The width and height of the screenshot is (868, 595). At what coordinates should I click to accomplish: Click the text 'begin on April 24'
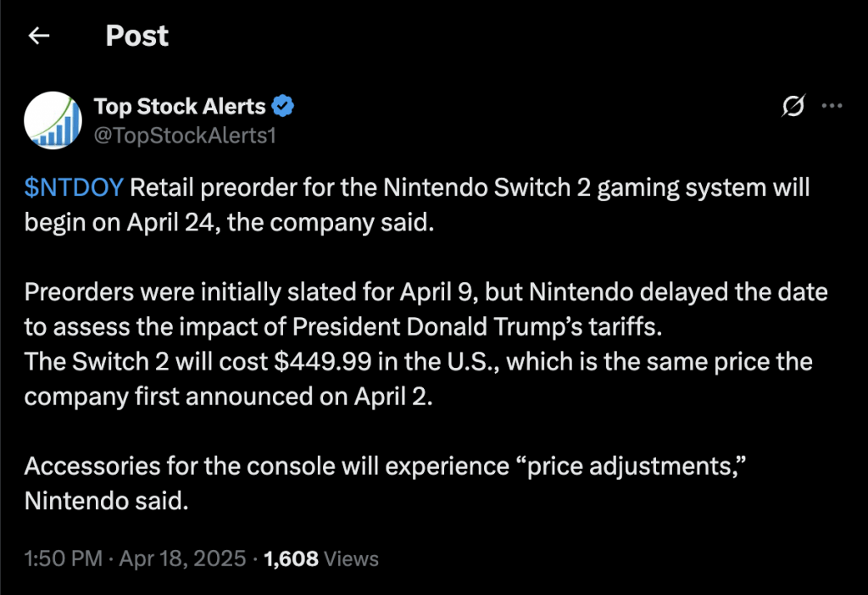click(x=119, y=223)
